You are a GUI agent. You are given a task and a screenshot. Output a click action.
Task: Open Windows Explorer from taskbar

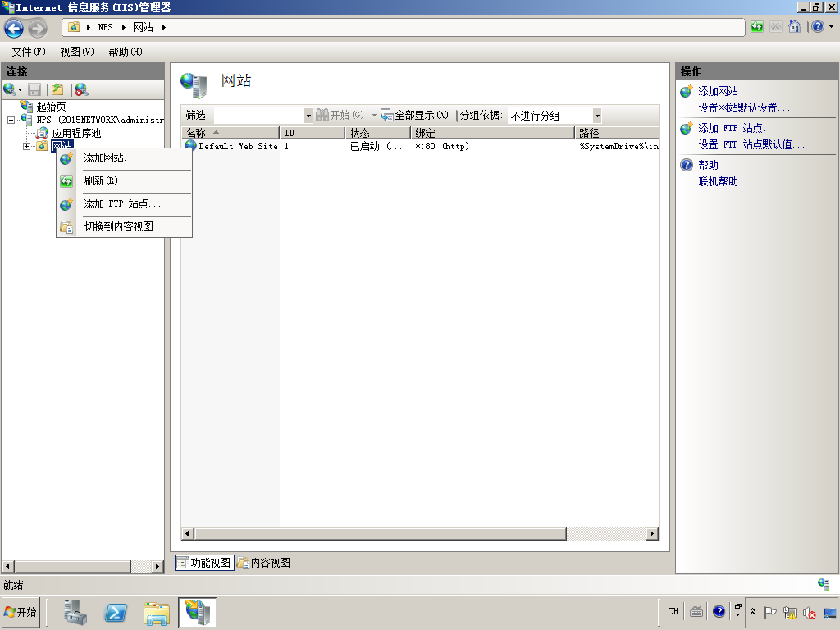pos(157,612)
